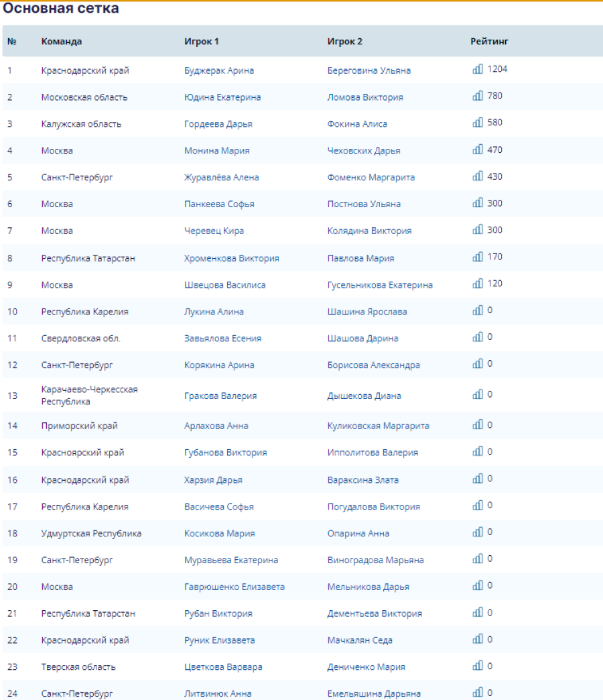This screenshot has width=603, height=700.
Task: Click rating chart icon for Краснодарский край row 1
Action: pos(477,69)
